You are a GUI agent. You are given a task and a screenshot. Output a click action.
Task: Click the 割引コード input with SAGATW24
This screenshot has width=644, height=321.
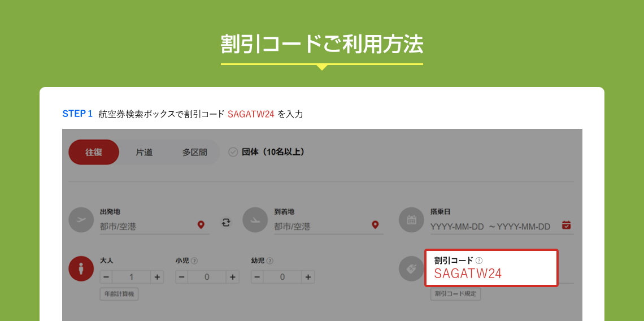coord(491,267)
